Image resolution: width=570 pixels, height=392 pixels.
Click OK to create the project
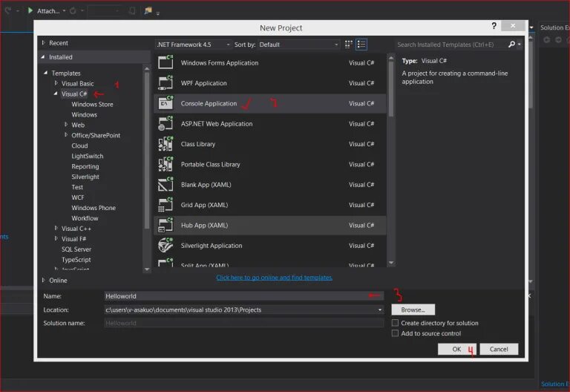(x=456, y=349)
